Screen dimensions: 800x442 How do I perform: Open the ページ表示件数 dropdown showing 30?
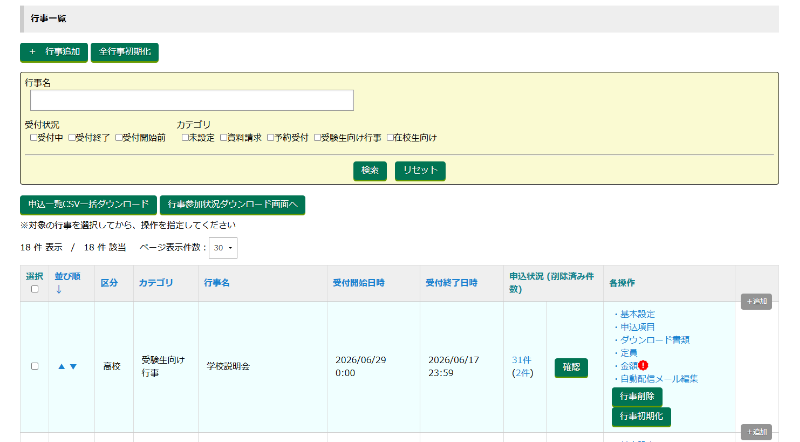223,247
